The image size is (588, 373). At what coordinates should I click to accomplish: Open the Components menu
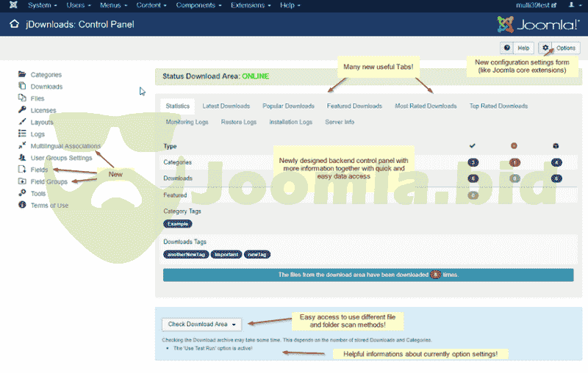[198, 5]
